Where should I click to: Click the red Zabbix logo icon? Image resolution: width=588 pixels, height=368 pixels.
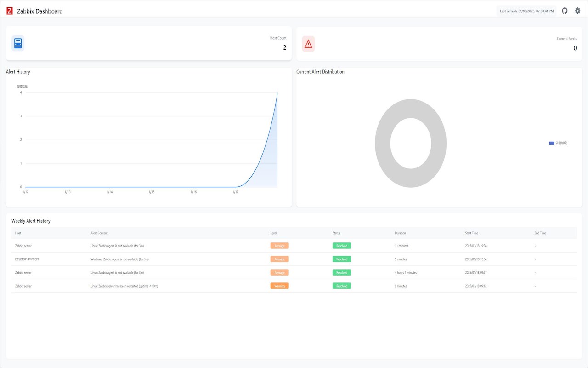[10, 11]
